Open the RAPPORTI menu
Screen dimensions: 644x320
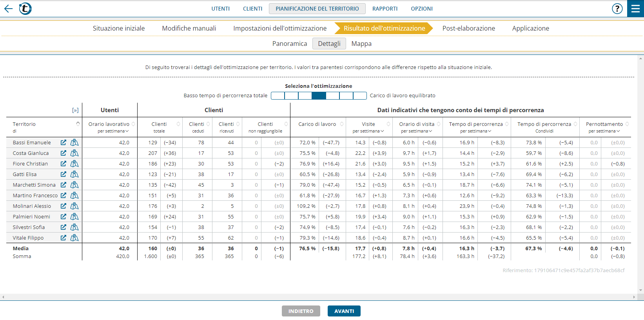(x=385, y=9)
